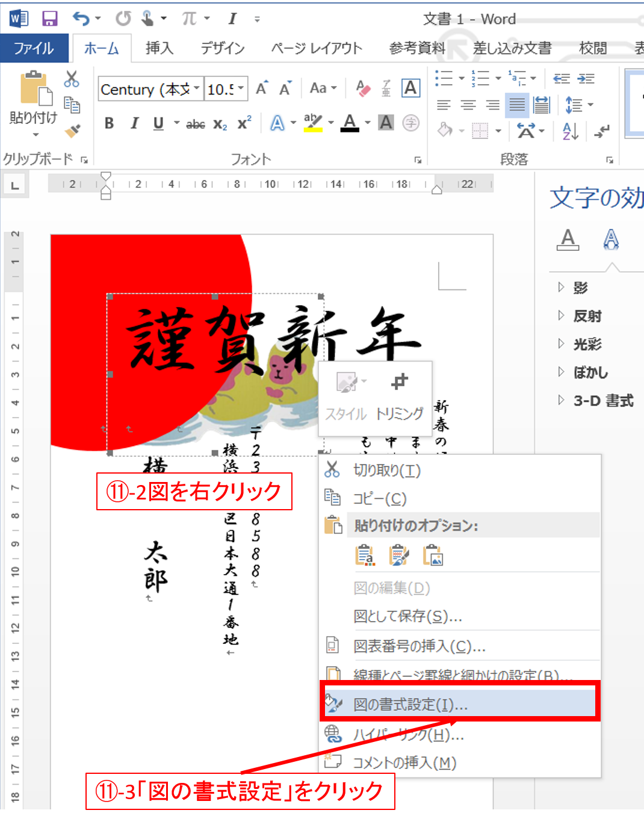Screen dimensions: 644x819
Task: Select 図表番号の挿入 menu entry
Action: tap(461, 646)
